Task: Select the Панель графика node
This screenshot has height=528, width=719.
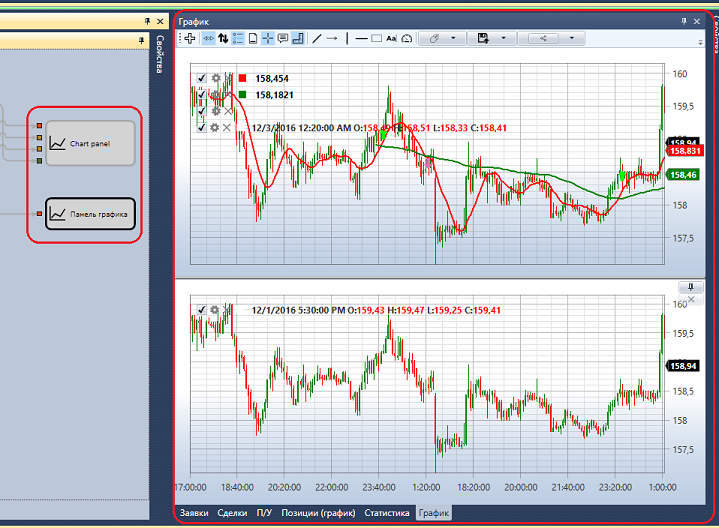Action: (x=90, y=214)
